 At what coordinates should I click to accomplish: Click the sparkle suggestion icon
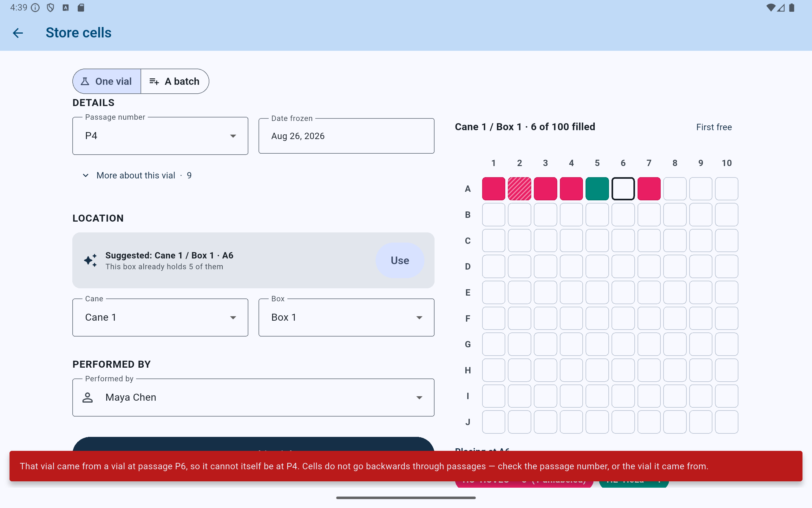click(x=90, y=260)
